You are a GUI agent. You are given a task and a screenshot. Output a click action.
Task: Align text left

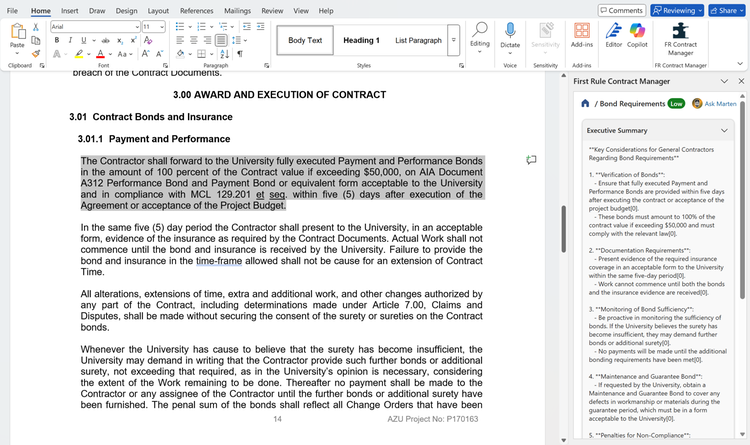click(x=180, y=41)
